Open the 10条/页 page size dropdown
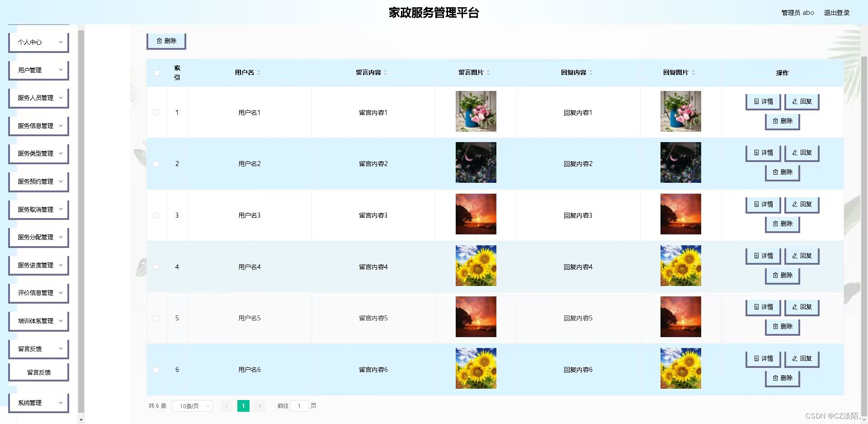 [193, 406]
